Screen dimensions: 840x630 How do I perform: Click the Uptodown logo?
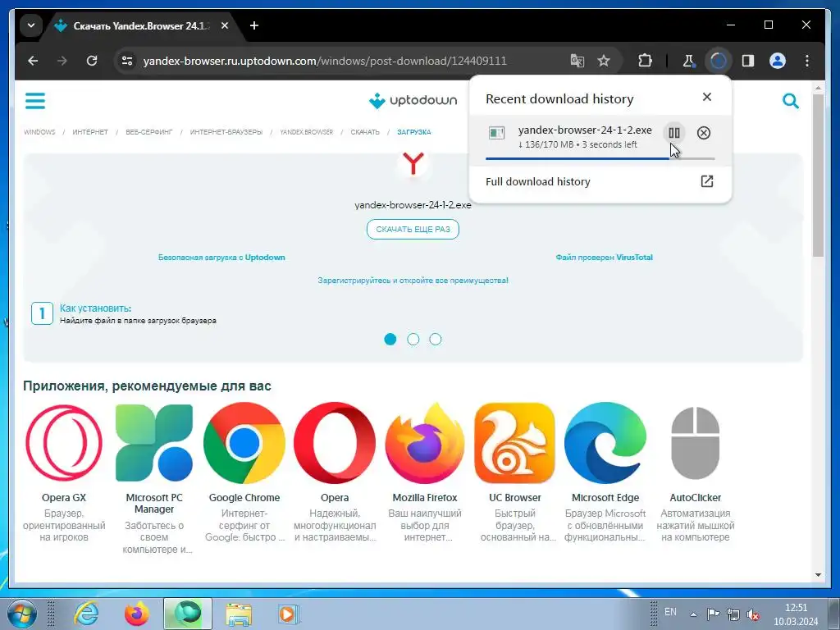point(413,100)
